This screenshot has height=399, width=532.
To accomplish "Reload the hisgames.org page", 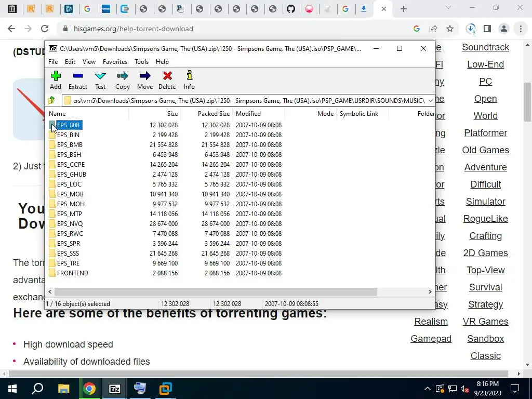I will [x=45, y=29].
